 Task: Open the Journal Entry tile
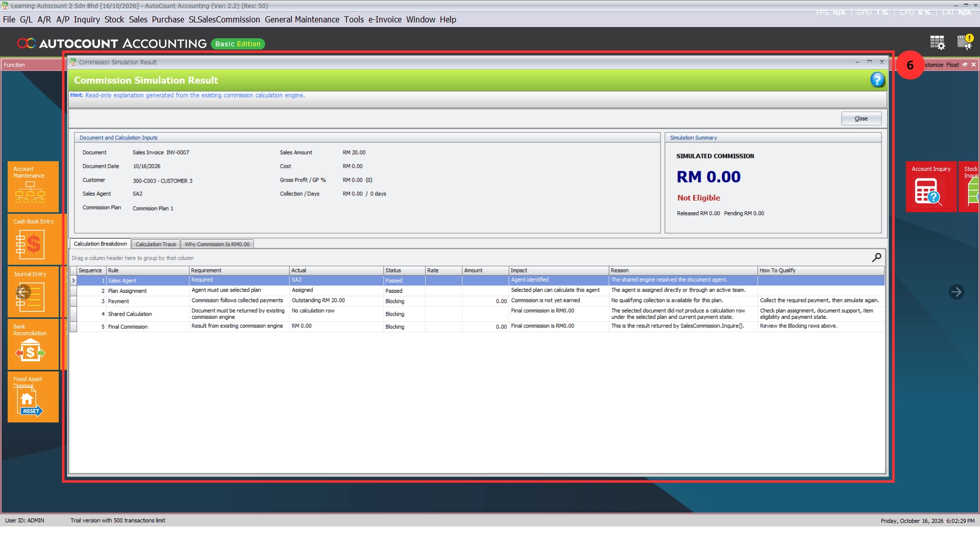click(33, 292)
